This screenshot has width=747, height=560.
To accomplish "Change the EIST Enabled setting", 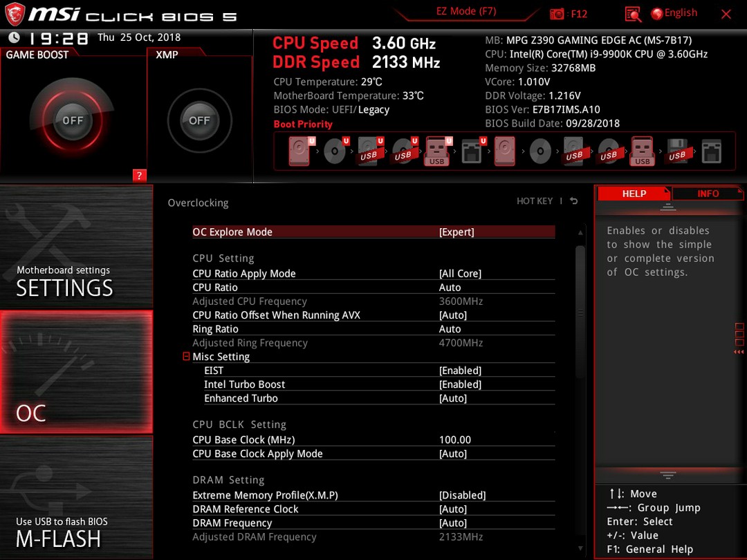I will click(x=379, y=370).
